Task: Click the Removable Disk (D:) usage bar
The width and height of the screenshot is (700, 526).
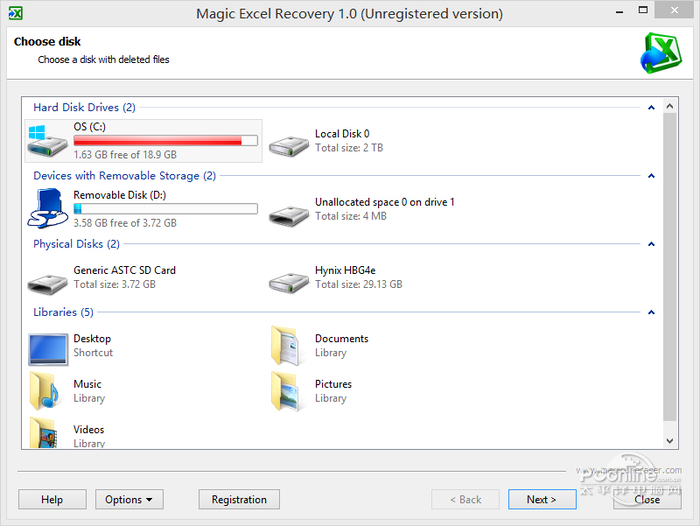Action: 166,209
